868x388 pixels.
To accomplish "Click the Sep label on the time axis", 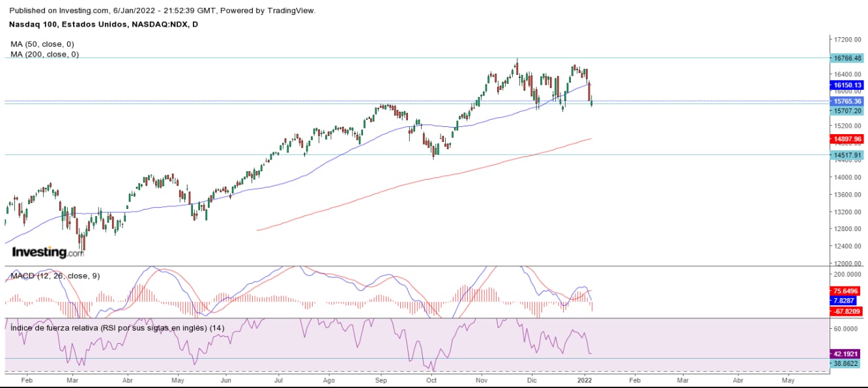I will point(381,379).
